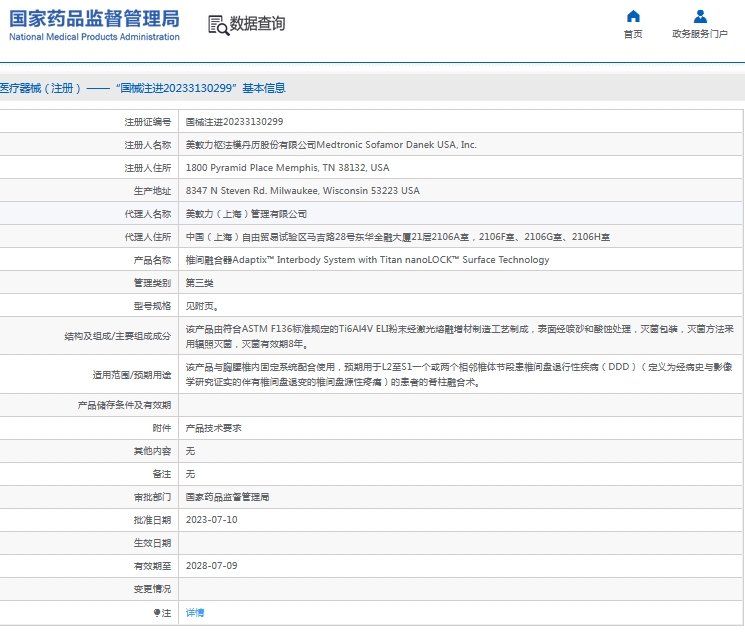Click the 产品储存条件及有效期 label
This screenshot has width=745, height=633.
click(x=124, y=405)
